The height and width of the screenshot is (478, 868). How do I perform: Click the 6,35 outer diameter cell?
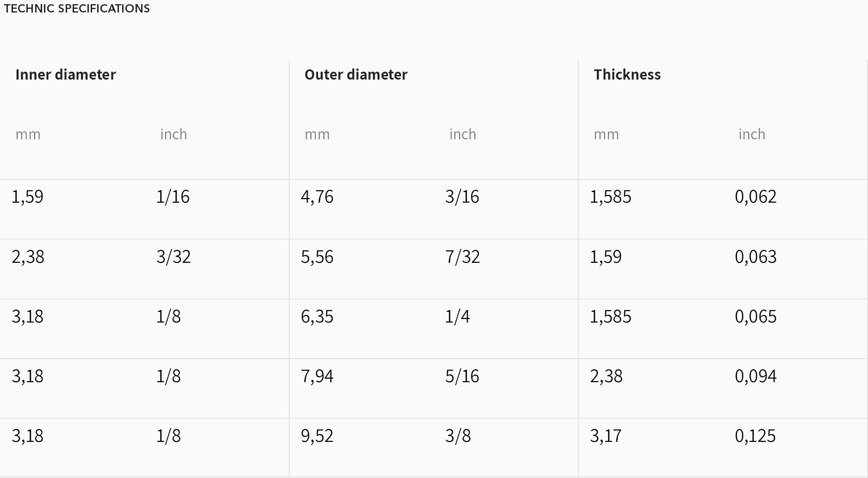pyautogui.click(x=317, y=317)
